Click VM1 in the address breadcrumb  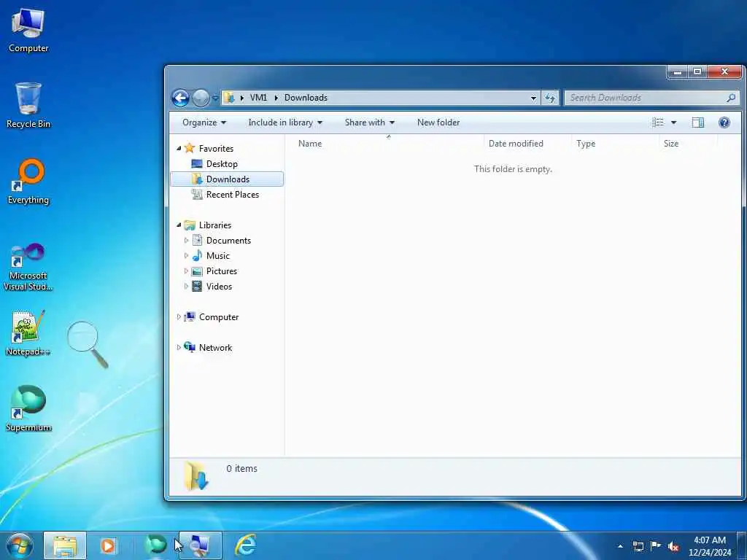258,98
